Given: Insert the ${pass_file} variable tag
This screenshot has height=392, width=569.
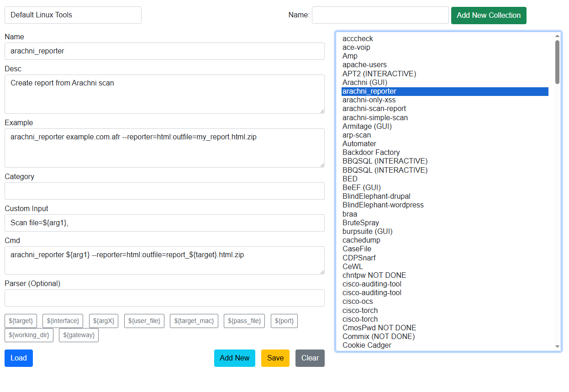Looking at the screenshot, I should 244,321.
